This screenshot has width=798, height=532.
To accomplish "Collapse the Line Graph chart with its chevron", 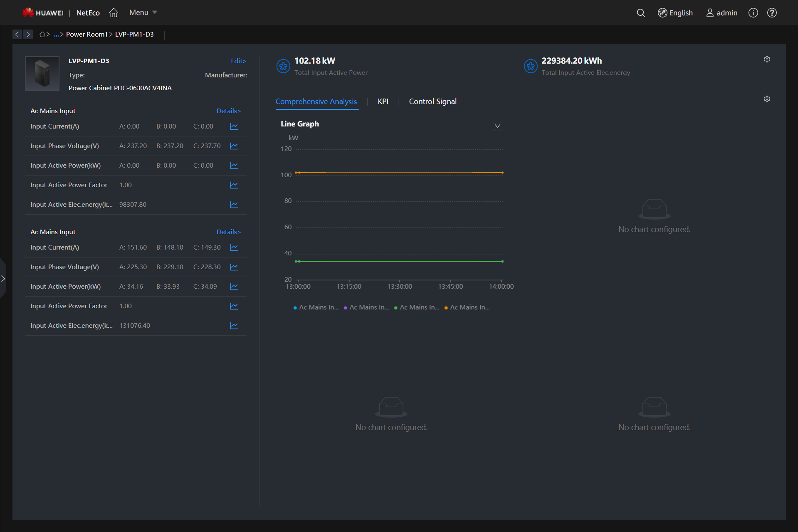I will click(x=497, y=126).
